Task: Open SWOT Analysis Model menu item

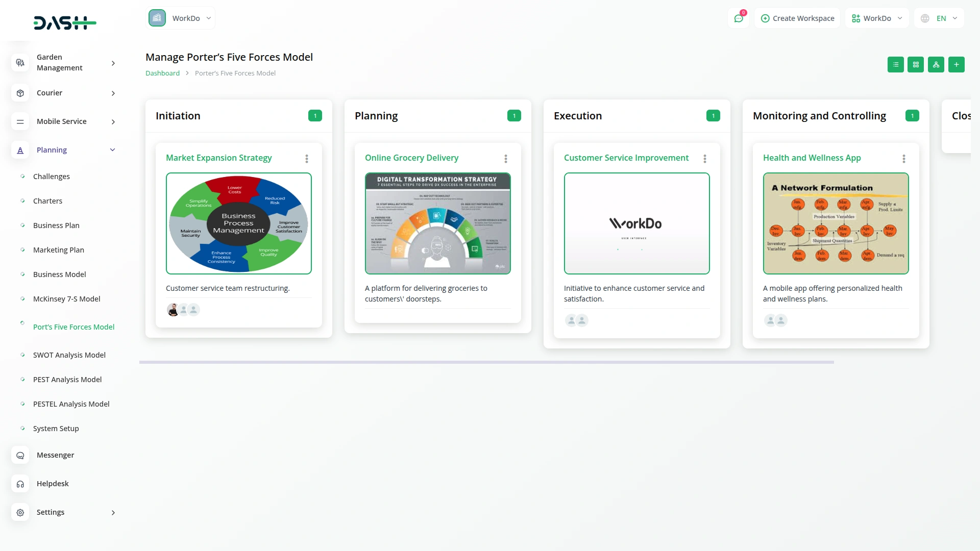Action: [x=69, y=355]
